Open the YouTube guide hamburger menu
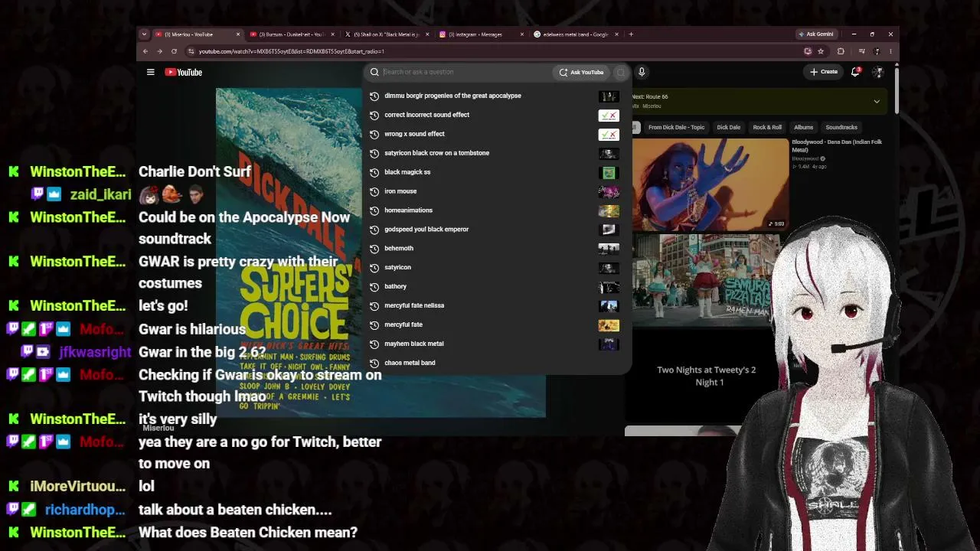This screenshot has width=980, height=551. (151, 72)
